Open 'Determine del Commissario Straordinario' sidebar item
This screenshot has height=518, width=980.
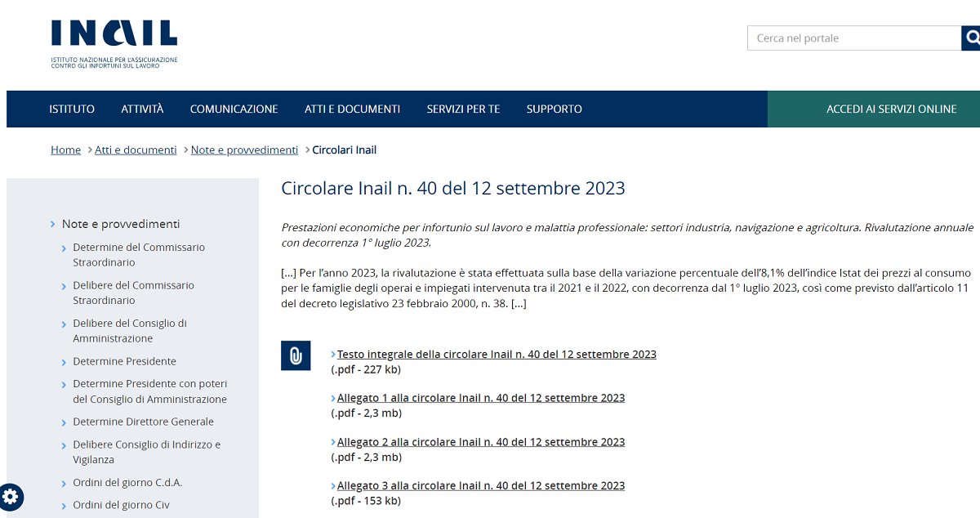click(x=139, y=255)
